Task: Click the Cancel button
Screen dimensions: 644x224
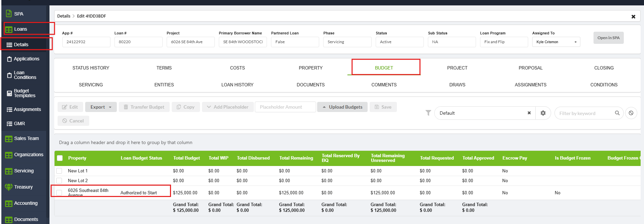Action: point(73,121)
